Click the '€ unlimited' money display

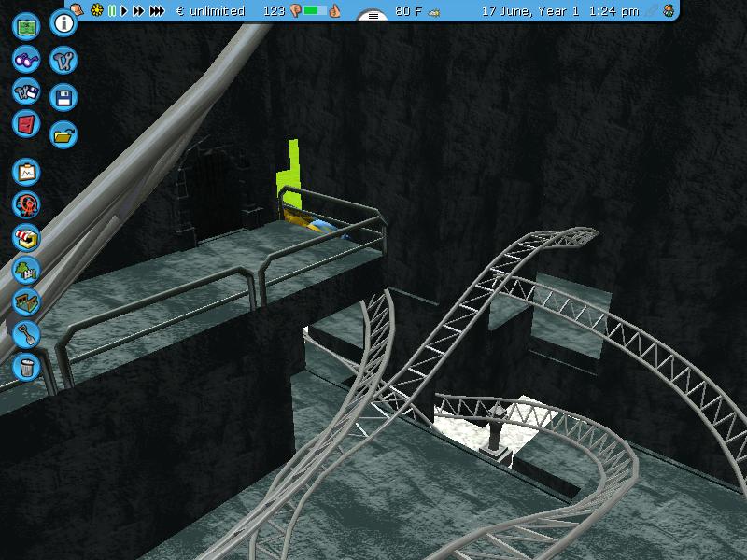pyautogui.click(x=211, y=11)
